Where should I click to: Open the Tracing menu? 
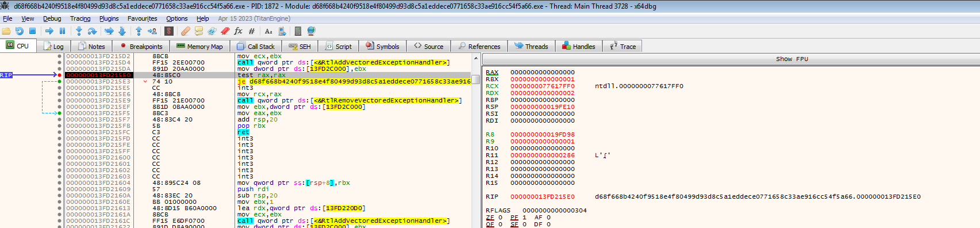pos(80,18)
